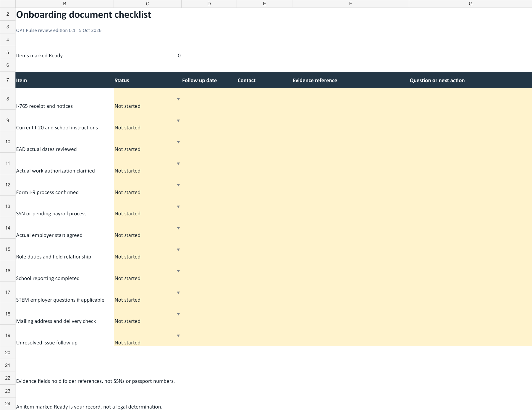
Task: Select column B header
Action: [64, 4]
